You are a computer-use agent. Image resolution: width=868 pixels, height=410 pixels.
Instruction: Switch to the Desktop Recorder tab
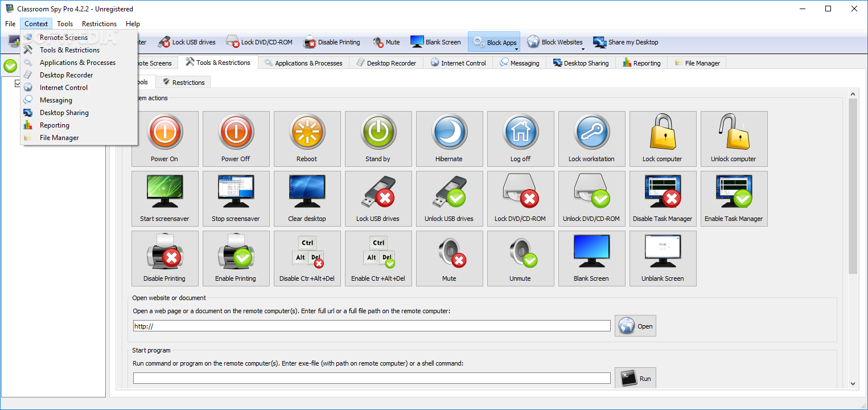(x=386, y=63)
